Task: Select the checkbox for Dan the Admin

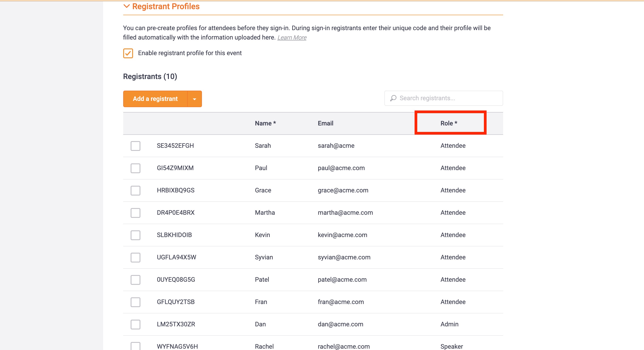Action: pos(136,325)
